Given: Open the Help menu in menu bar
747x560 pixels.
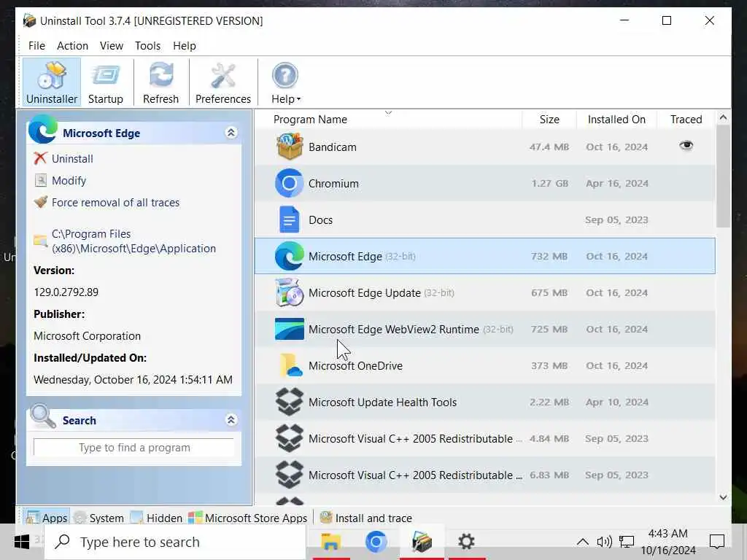Looking at the screenshot, I should pyautogui.click(x=185, y=46).
